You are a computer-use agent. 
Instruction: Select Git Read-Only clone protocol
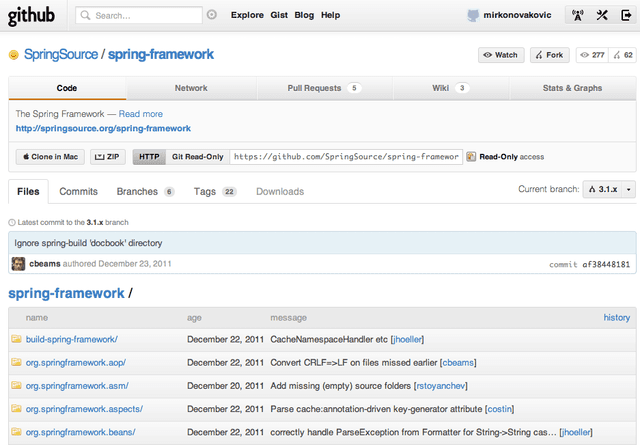[197, 157]
